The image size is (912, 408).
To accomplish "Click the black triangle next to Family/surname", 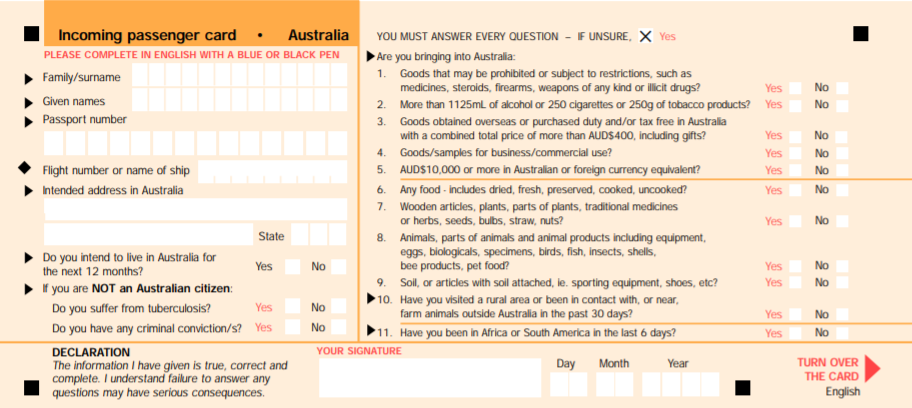I will 28,78.
